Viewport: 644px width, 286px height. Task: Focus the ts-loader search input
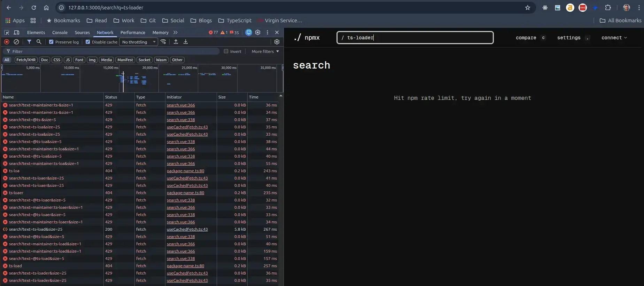(x=415, y=38)
